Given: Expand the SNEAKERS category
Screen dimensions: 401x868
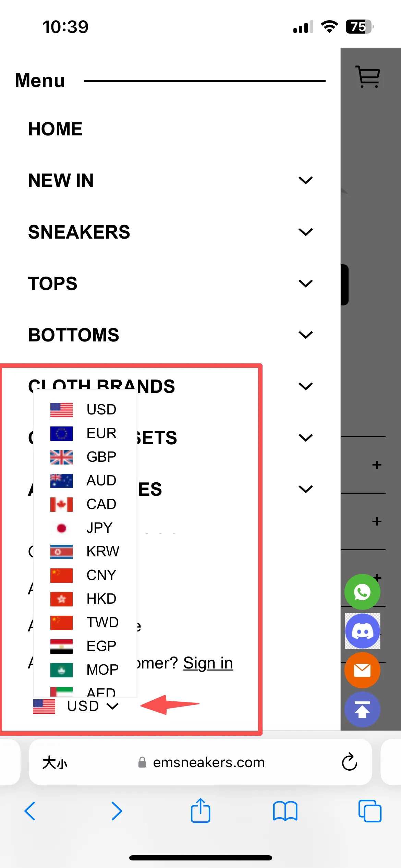Looking at the screenshot, I should (305, 232).
